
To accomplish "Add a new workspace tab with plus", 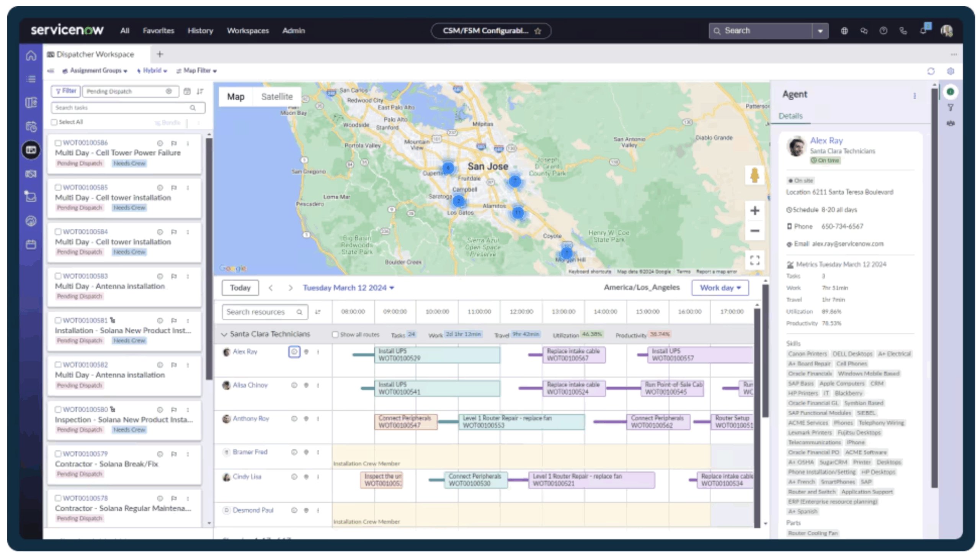I will pyautogui.click(x=160, y=54).
